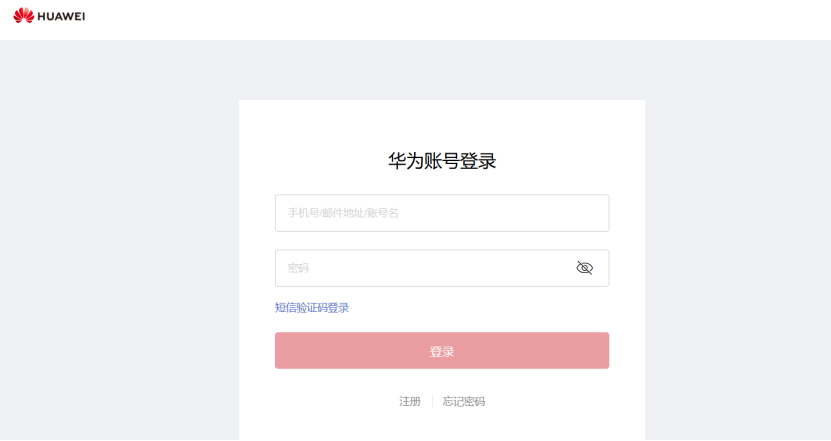Click the red Huawei petal logo
The image size is (831, 441).
24,15
